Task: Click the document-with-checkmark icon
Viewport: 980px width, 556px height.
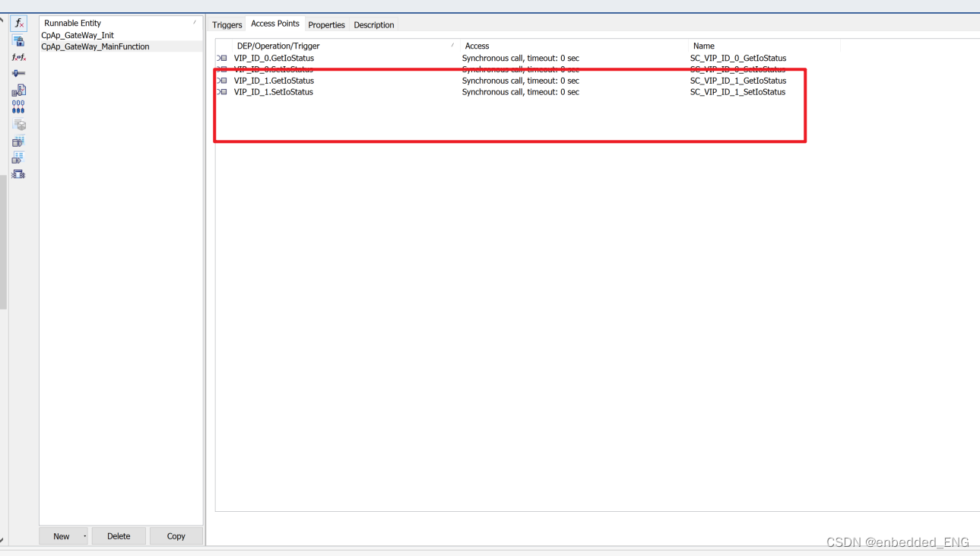Action: pos(17,91)
